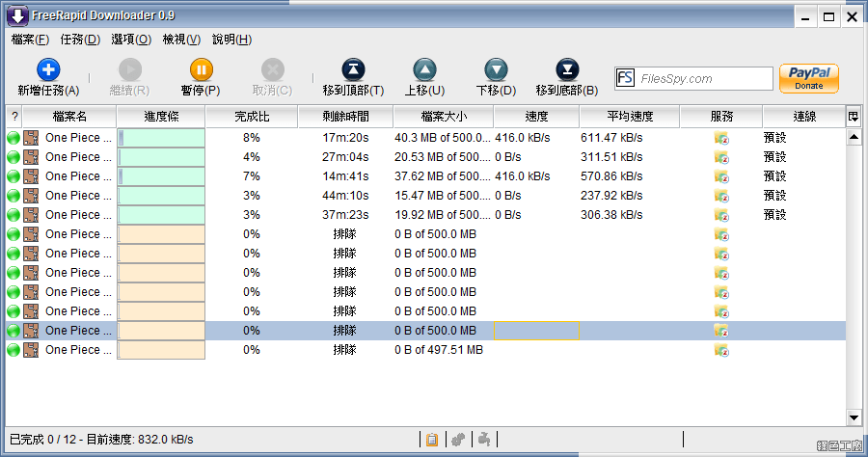The height and width of the screenshot is (457, 868).
Task: Click the 新增任務(A) add task icon
Action: (48, 69)
